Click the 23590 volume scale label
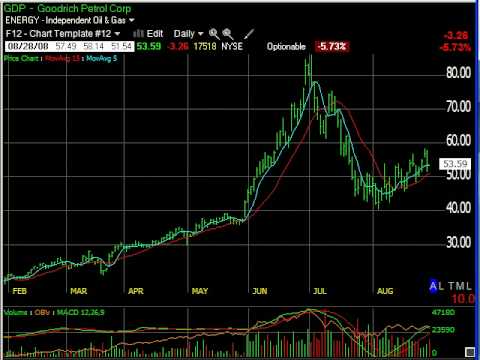The height and width of the screenshot is (360, 480). tap(443, 330)
